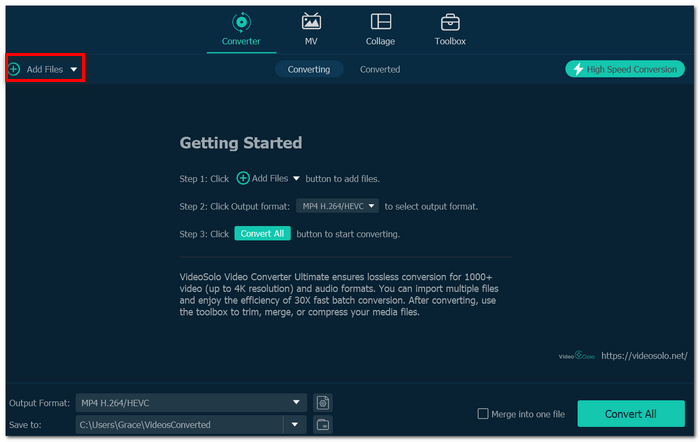Viewport: 700px width, 442px height.
Task: Open the output folder icon beside Save to
Action: coord(323,425)
